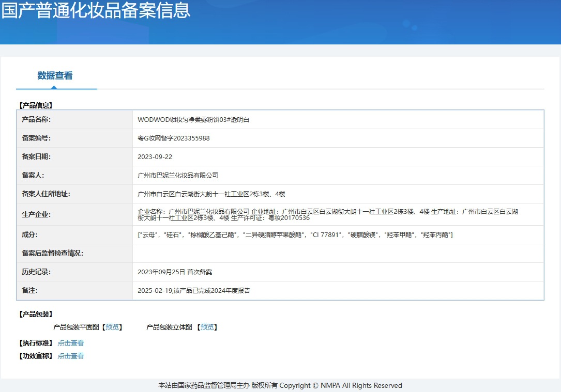Click the 【产品包装】 section heading
561x392 pixels.
point(36,314)
